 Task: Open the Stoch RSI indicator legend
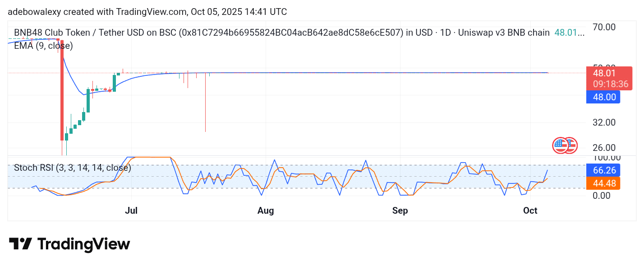72,168
